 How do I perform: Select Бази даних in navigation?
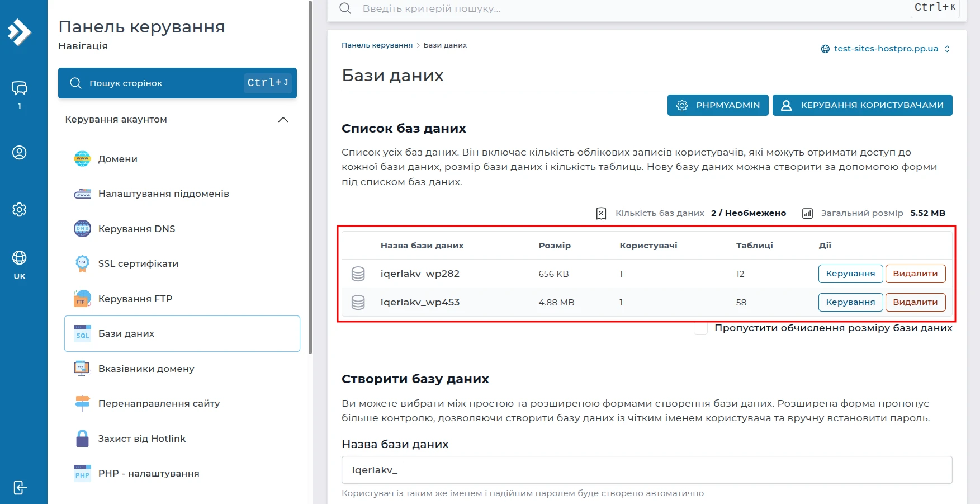182,333
